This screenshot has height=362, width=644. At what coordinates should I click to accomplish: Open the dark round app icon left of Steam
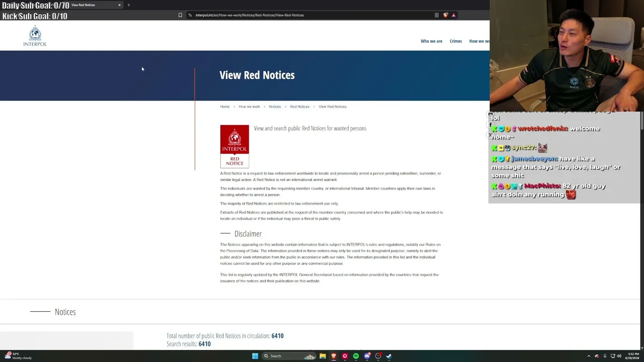(378, 356)
